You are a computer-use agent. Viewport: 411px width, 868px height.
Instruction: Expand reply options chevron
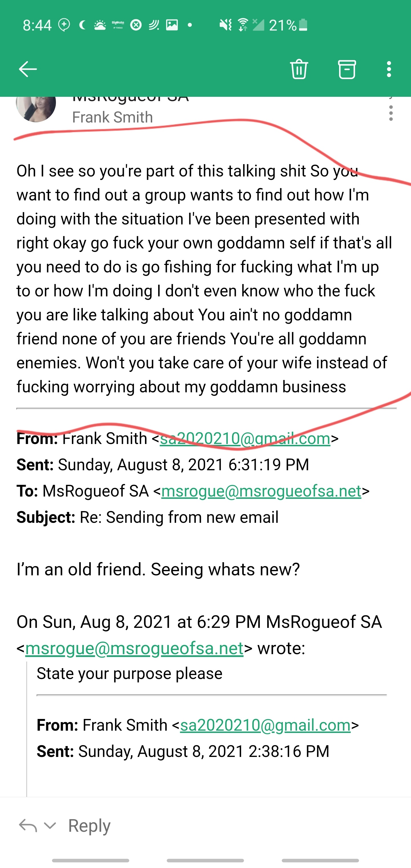50,825
